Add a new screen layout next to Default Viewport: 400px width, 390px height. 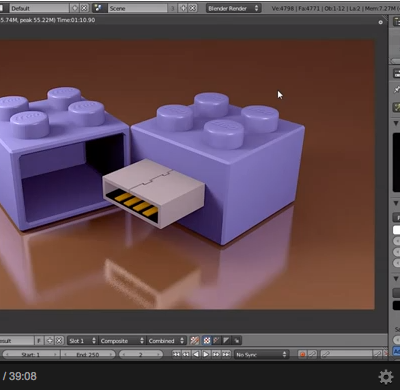(75, 8)
